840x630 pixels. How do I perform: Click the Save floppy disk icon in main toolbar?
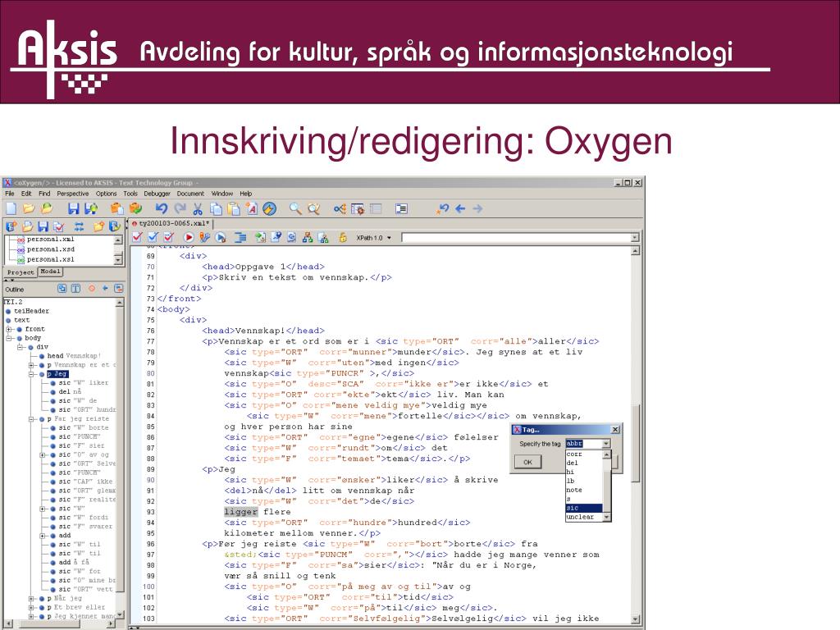(73, 208)
